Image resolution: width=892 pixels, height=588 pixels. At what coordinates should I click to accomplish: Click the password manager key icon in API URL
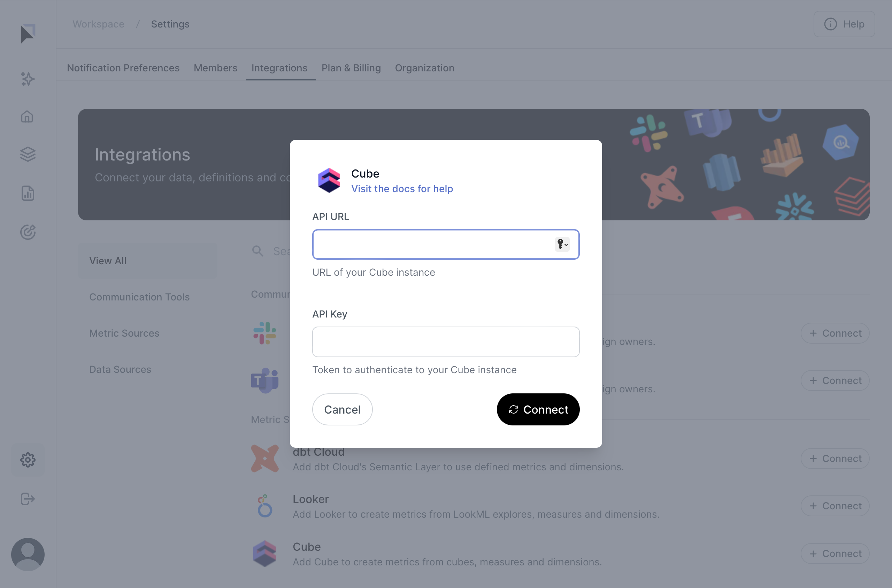pos(562,244)
